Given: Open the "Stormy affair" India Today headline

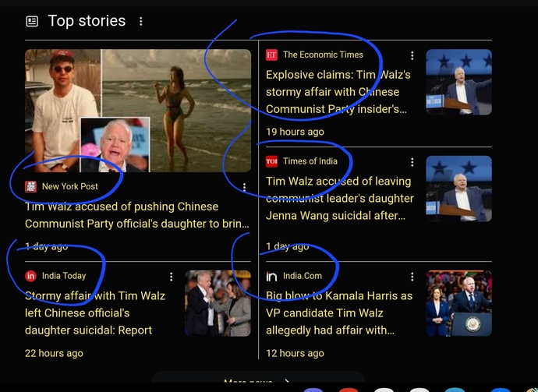Looking at the screenshot, I should 95,313.
